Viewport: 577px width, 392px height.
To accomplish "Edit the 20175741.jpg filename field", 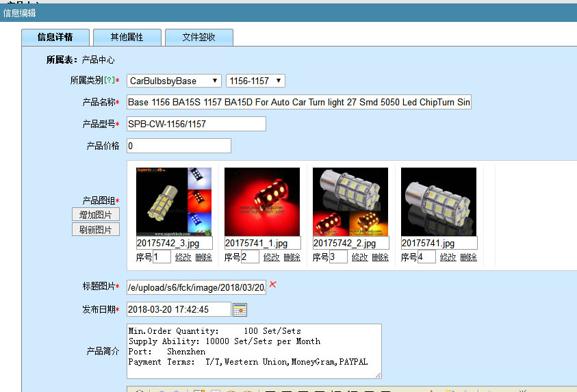I will click(x=439, y=243).
